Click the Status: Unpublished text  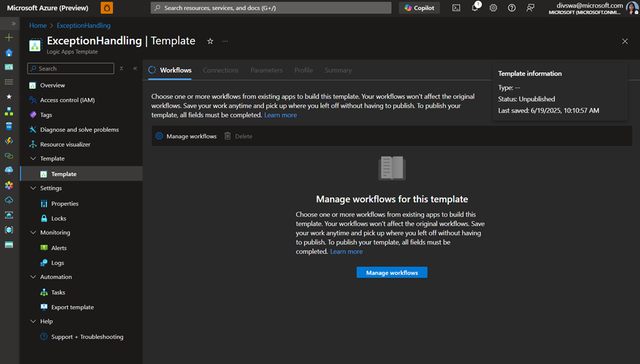pos(526,99)
